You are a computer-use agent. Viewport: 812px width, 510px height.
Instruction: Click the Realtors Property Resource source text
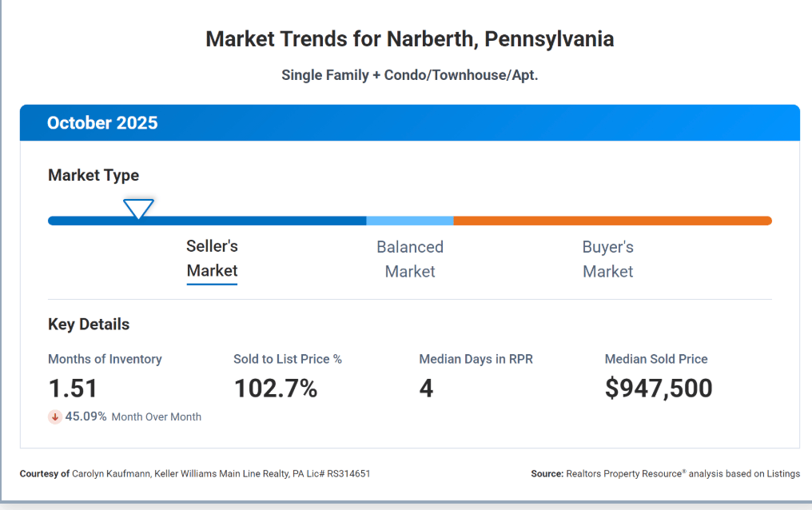point(665,473)
